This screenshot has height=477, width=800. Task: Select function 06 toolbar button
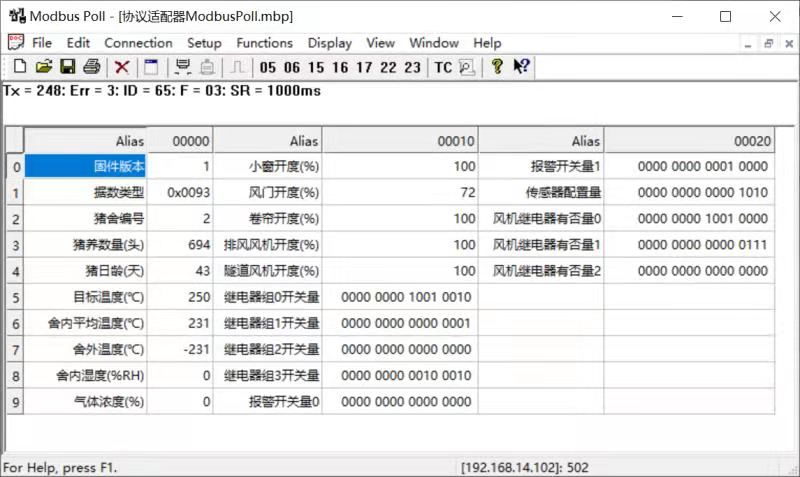(x=292, y=67)
